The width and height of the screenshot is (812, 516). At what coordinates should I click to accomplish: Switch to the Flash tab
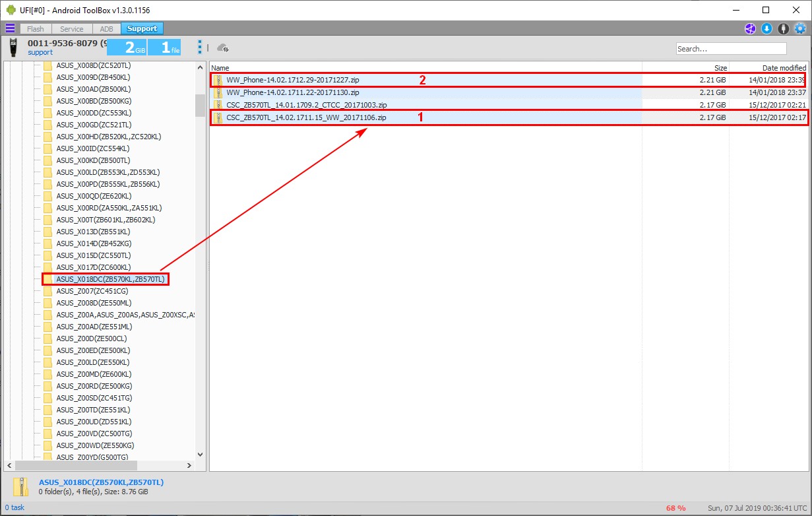tap(36, 28)
